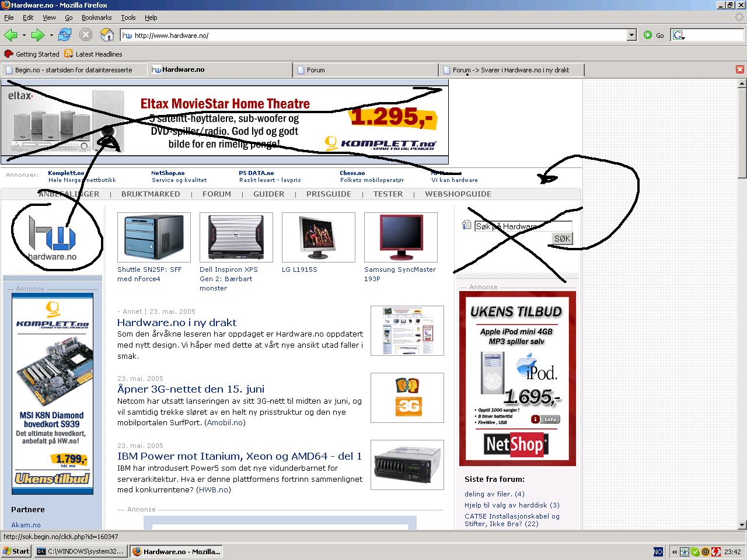Open 'Samsung SyncMaster 193P' text link

point(400,274)
